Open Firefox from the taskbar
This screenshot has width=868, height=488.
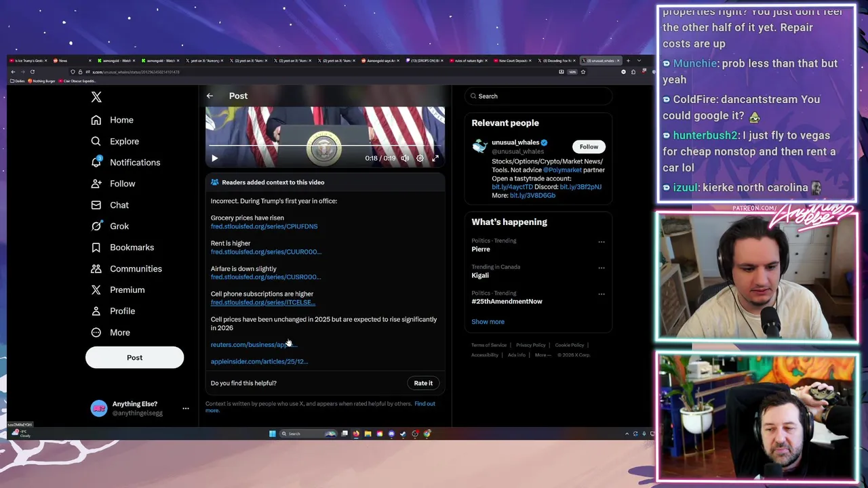click(x=356, y=434)
